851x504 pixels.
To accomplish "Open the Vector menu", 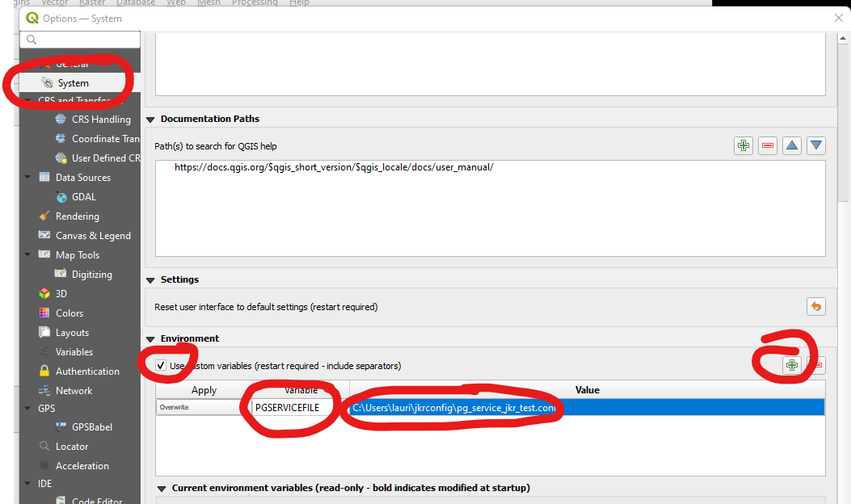I will pos(55,2).
